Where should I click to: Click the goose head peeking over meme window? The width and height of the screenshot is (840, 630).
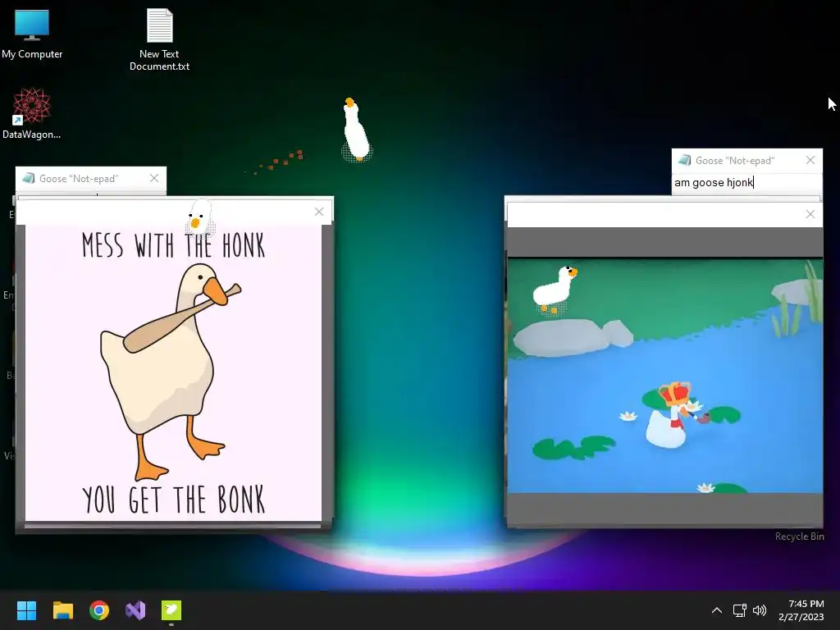(199, 217)
